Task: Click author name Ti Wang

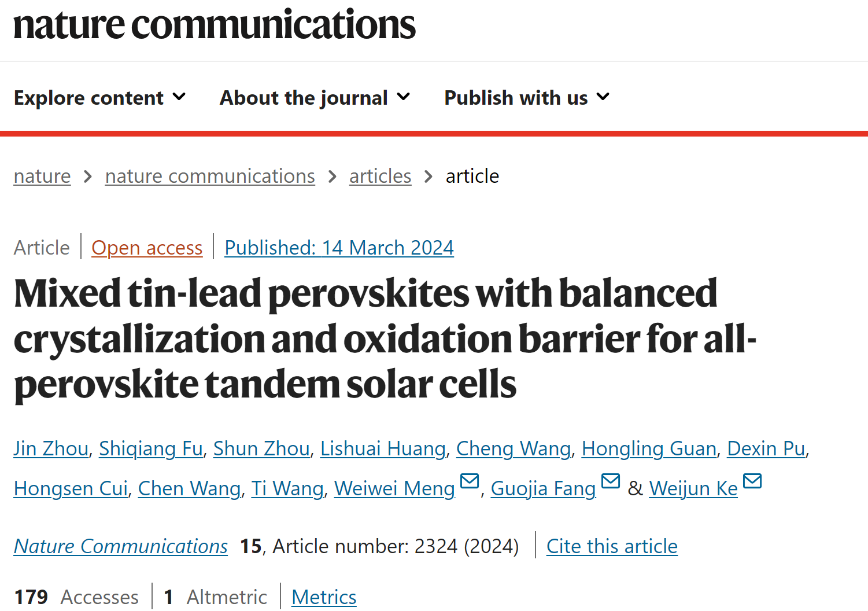Action: [x=287, y=488]
